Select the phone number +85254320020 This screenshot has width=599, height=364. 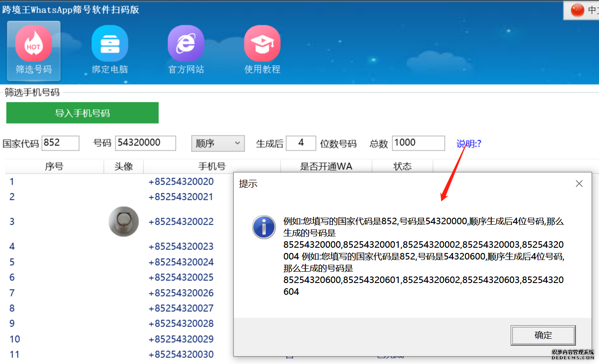[x=182, y=182]
